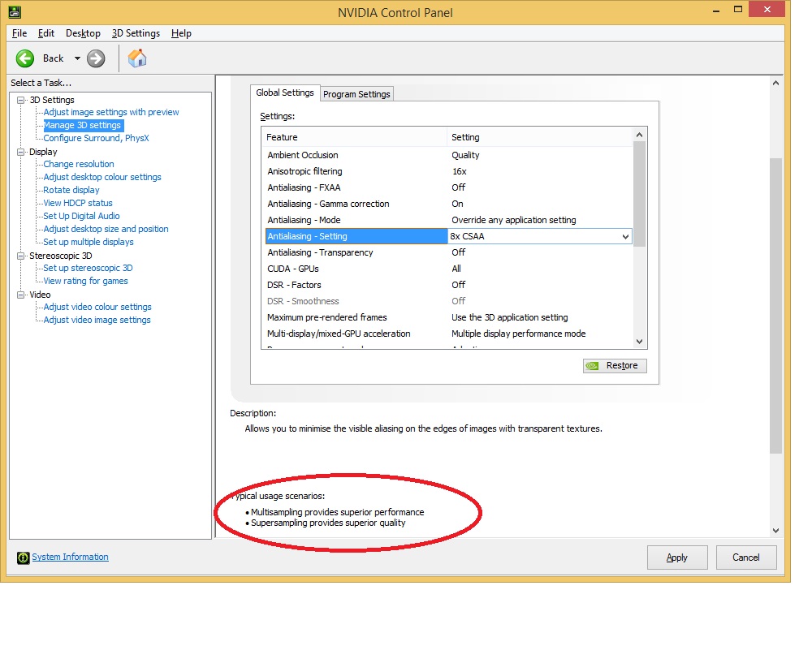This screenshot has width=812, height=663.
Task: Select Adjust image settings with preview
Action: [111, 112]
